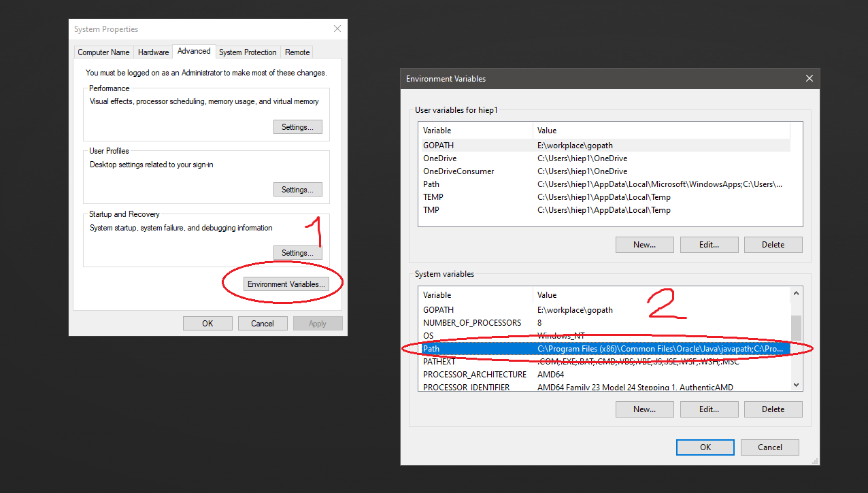This screenshot has width=868, height=493.
Task: Click New under System variables
Action: (644, 409)
